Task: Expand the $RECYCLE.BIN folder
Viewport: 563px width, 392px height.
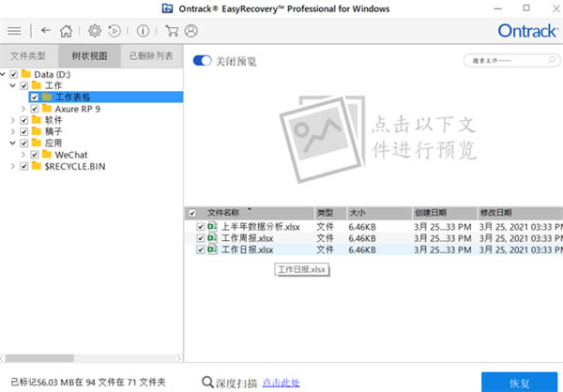Action: click(13, 166)
